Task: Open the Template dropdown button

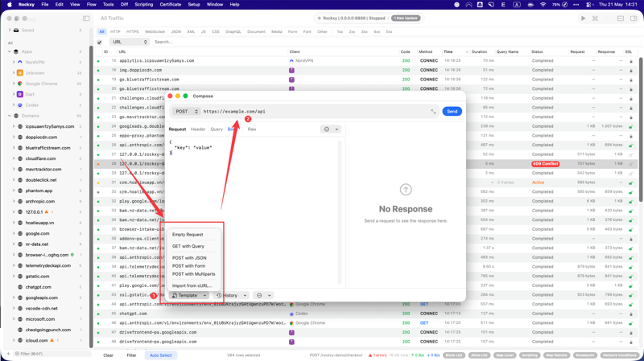Action: tap(189, 295)
